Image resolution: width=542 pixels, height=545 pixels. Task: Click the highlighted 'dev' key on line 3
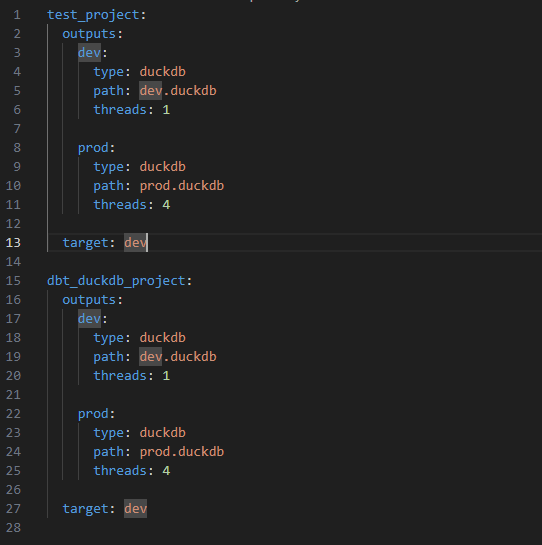(x=89, y=53)
